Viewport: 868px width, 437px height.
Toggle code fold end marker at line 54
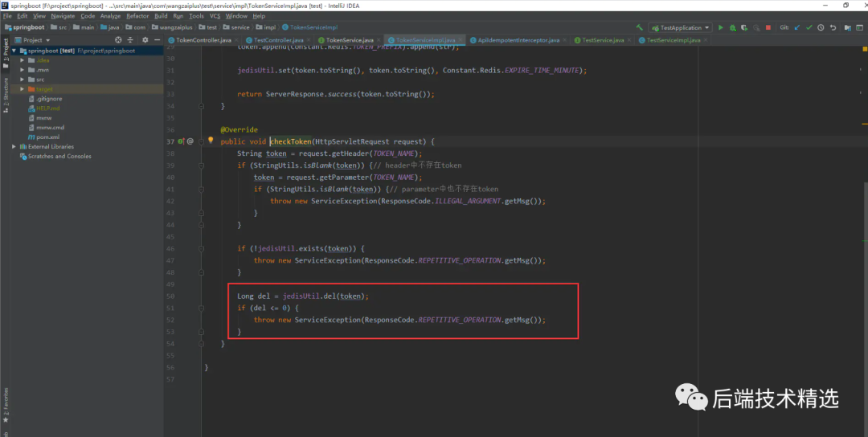click(x=201, y=344)
